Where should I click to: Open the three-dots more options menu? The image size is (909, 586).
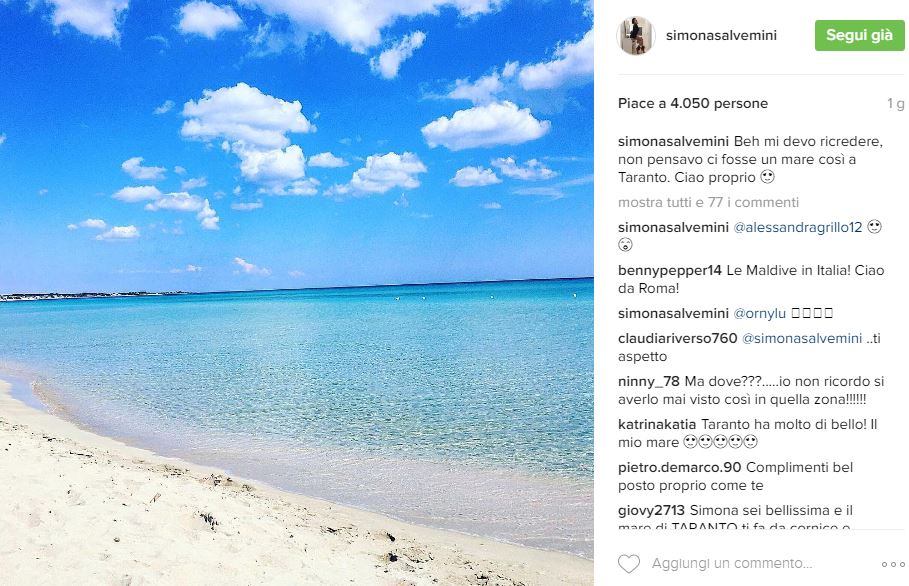[x=893, y=564]
